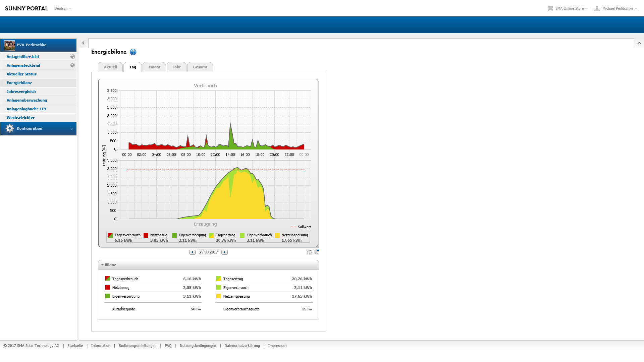The image size is (644, 362).
Task: Click the globe icon beside Anlagensteckbrief
Action: tap(72, 65)
